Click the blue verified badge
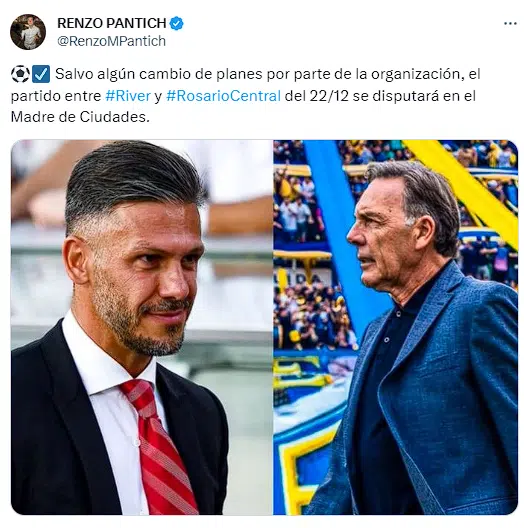524x528 pixels. coord(176,24)
